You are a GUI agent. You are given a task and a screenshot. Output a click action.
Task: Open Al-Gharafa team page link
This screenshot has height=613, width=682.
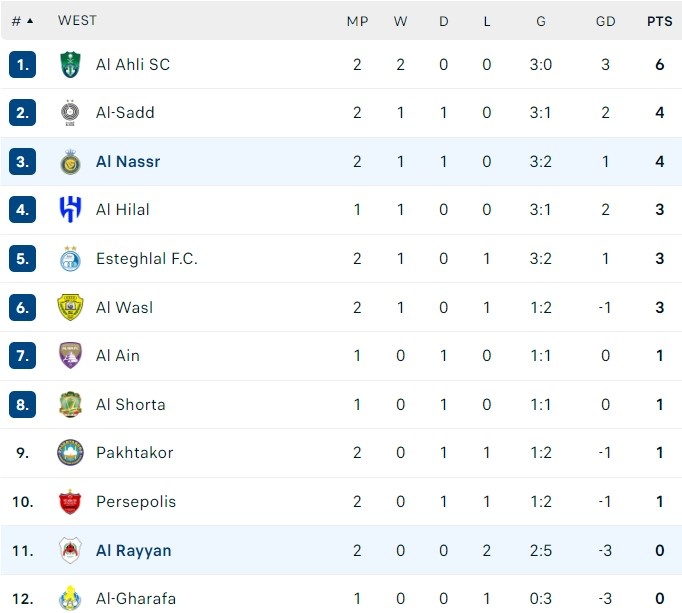click(x=135, y=598)
